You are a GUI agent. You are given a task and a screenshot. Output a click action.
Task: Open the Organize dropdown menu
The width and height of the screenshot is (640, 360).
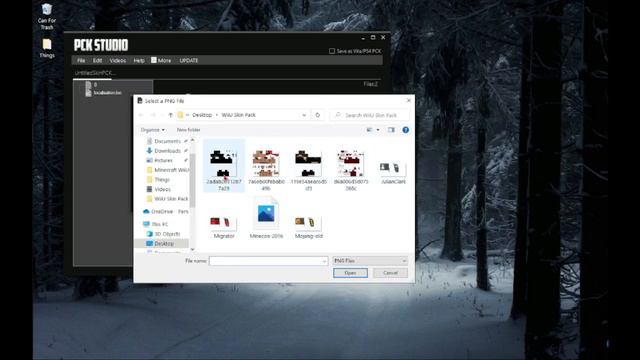point(153,130)
